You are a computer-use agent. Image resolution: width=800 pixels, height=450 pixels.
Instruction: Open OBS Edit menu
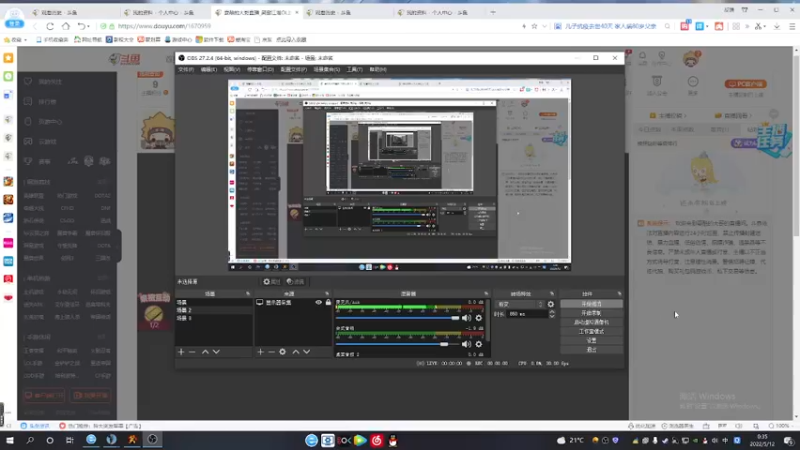tap(208, 69)
